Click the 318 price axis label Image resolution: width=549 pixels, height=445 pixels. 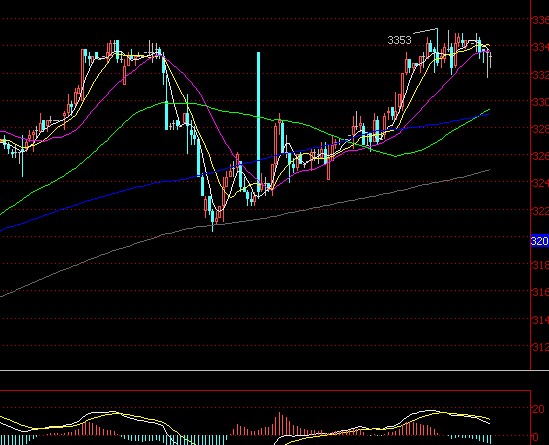tap(540, 265)
